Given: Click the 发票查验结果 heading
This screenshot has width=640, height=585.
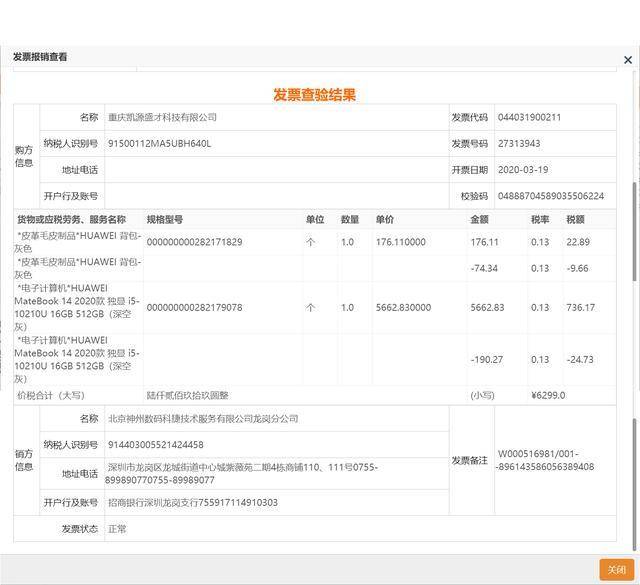Looking at the screenshot, I should 314,95.
